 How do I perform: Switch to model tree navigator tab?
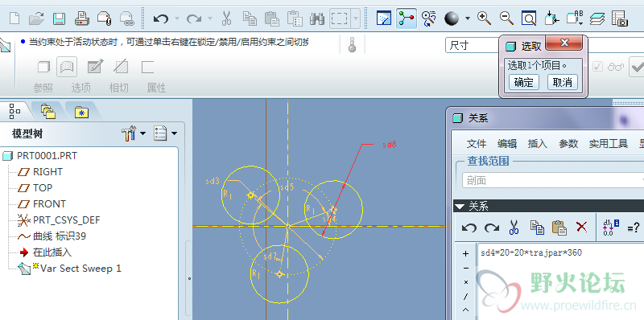(x=14, y=111)
